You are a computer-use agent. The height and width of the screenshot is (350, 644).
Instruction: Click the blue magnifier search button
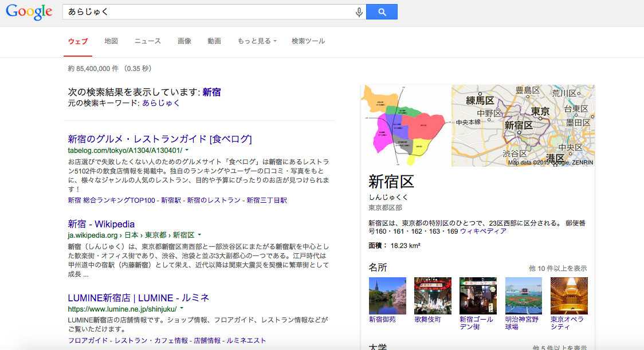tap(382, 12)
